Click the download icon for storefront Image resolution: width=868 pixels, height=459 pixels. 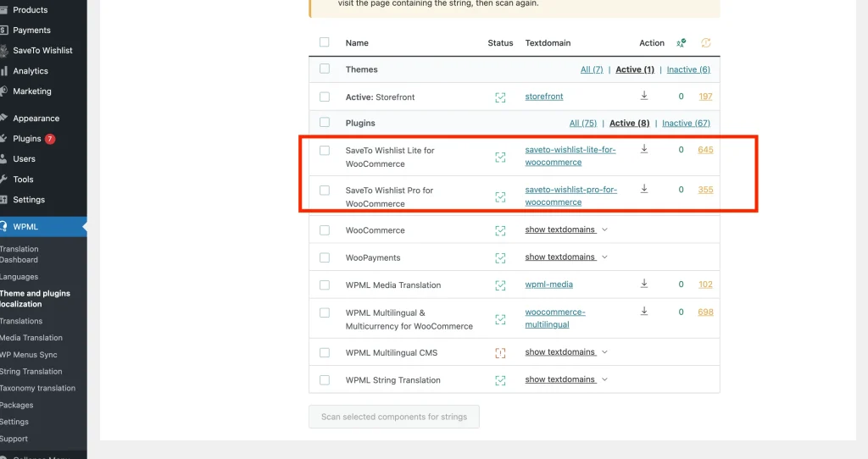click(644, 96)
